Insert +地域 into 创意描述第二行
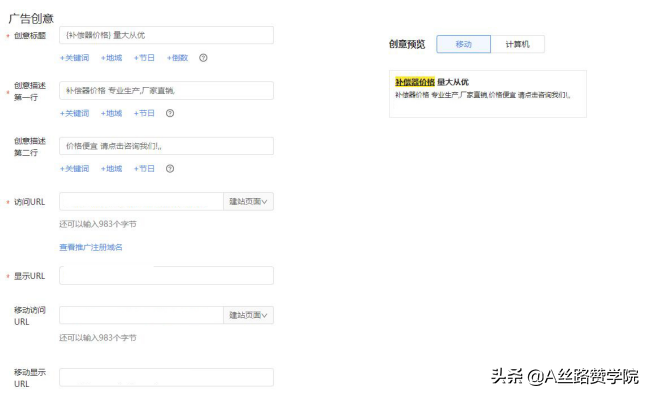Image resolution: width=650 pixels, height=396 pixels. [x=112, y=169]
